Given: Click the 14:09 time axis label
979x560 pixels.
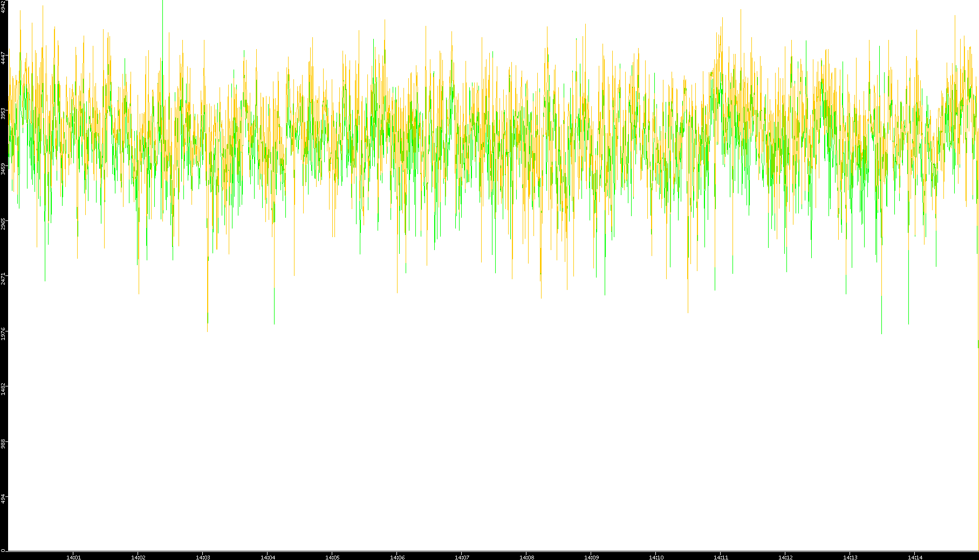Looking at the screenshot, I should [x=591, y=557].
